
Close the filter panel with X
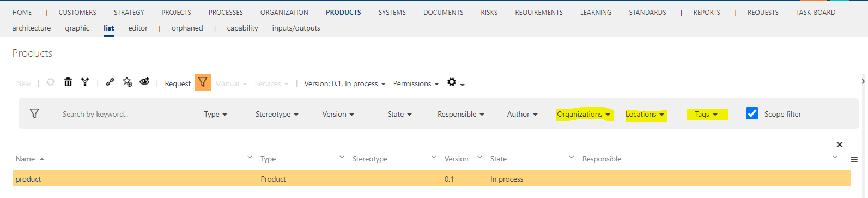point(840,145)
